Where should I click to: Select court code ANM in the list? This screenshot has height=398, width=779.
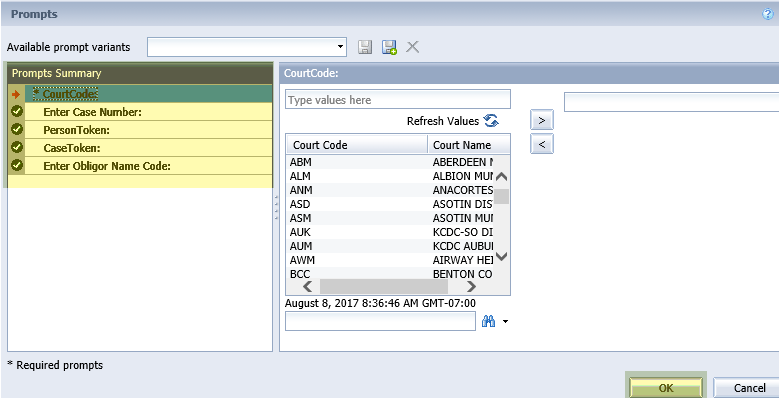click(301, 190)
